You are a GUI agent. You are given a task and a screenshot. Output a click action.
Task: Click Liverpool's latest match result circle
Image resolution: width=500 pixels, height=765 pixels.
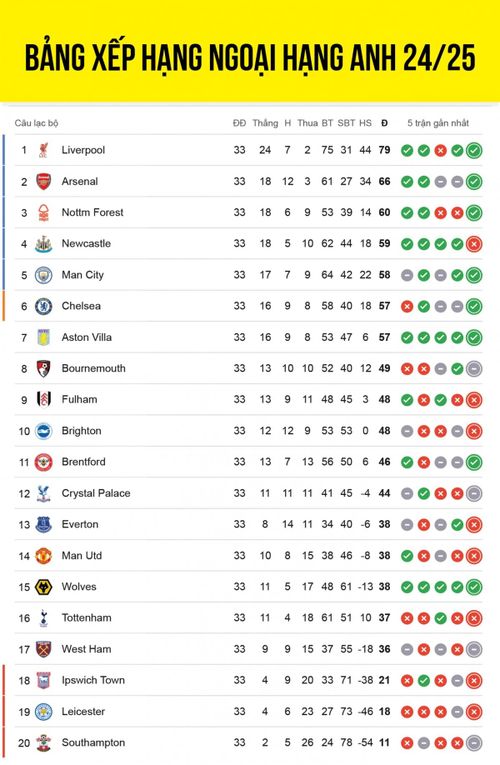[x=474, y=150]
